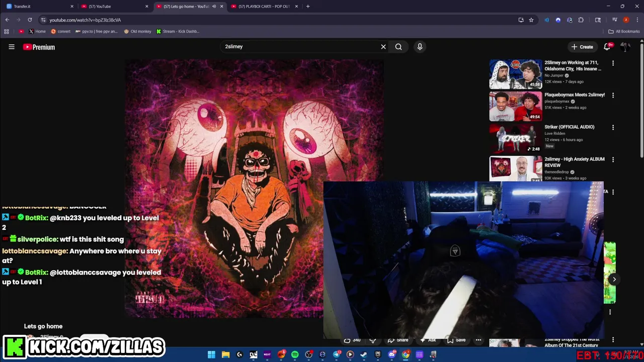Bookmark this page with the star icon

(x=531, y=20)
